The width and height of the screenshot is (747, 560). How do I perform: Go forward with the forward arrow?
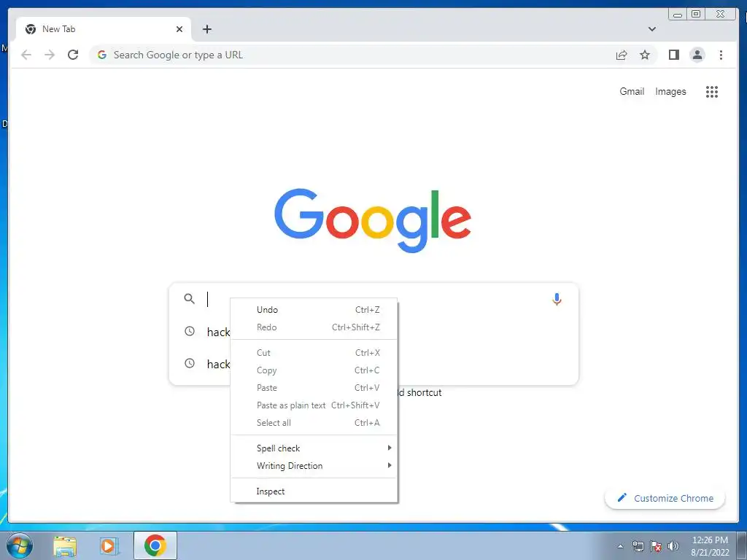tap(50, 55)
